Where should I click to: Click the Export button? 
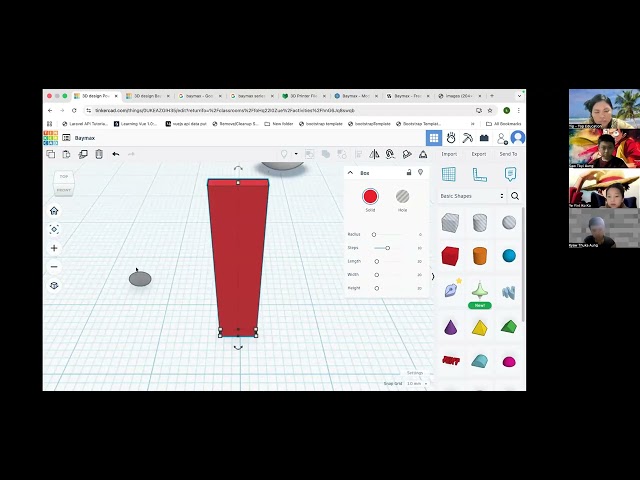click(479, 154)
